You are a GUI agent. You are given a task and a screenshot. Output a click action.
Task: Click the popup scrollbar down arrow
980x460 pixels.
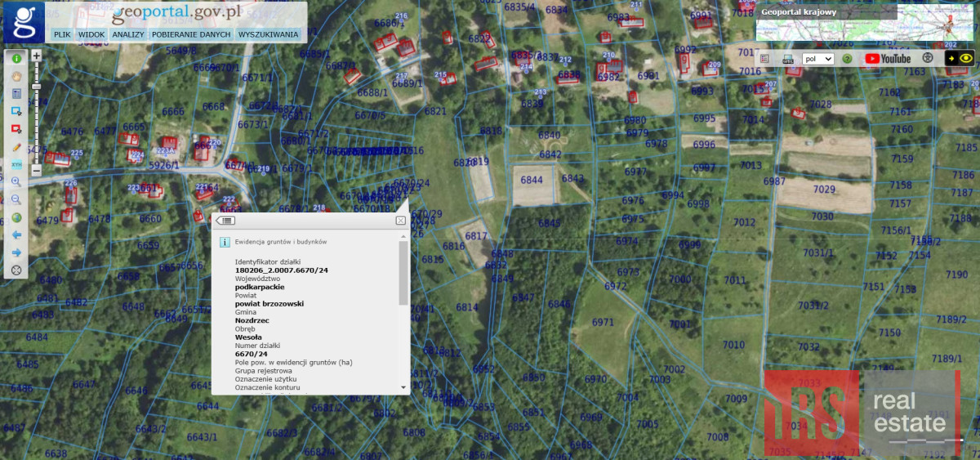pyautogui.click(x=403, y=386)
